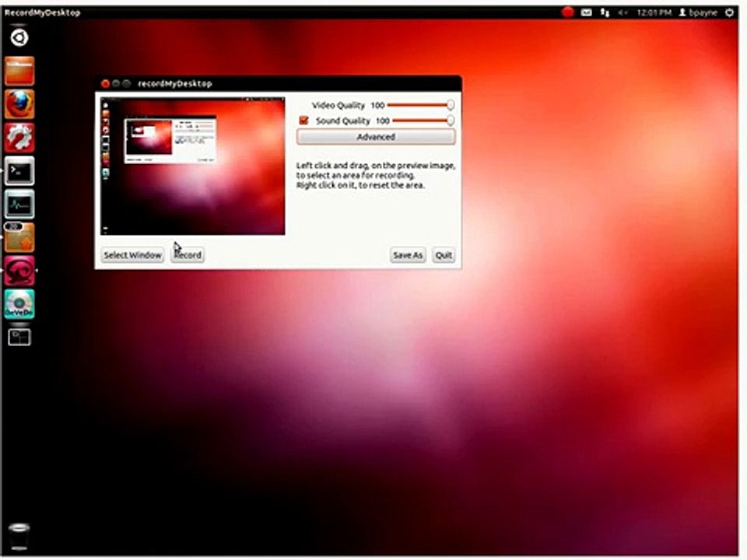Click the desktop preview image
The height and width of the screenshot is (560, 747).
192,166
